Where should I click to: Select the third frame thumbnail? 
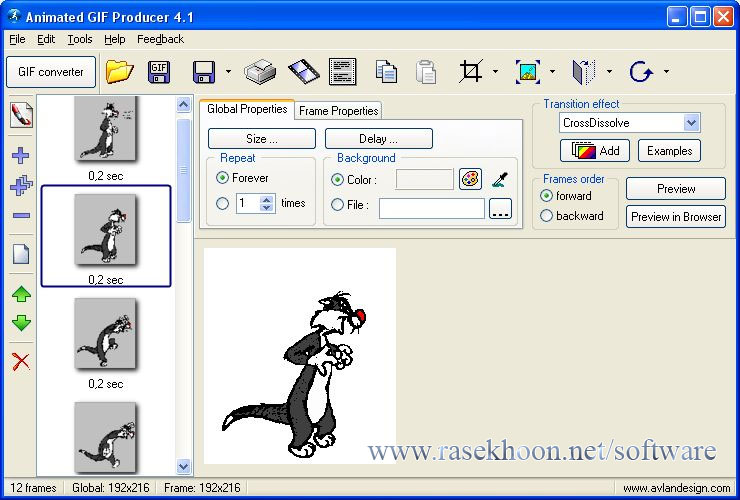click(105, 333)
